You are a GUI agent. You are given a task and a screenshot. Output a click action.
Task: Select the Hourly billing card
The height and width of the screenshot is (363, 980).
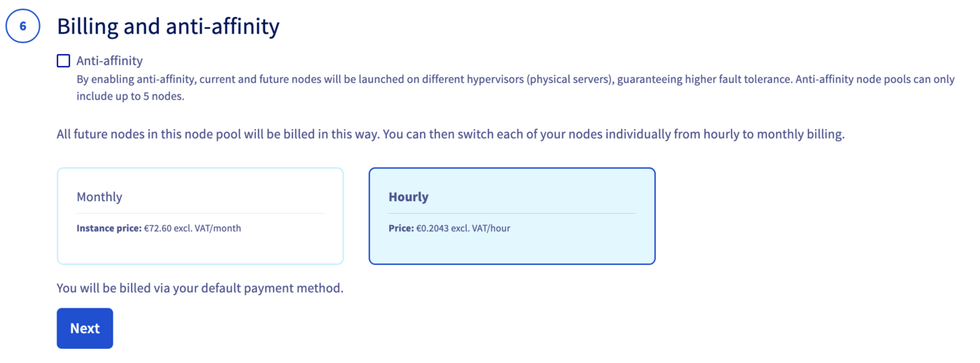pos(512,216)
